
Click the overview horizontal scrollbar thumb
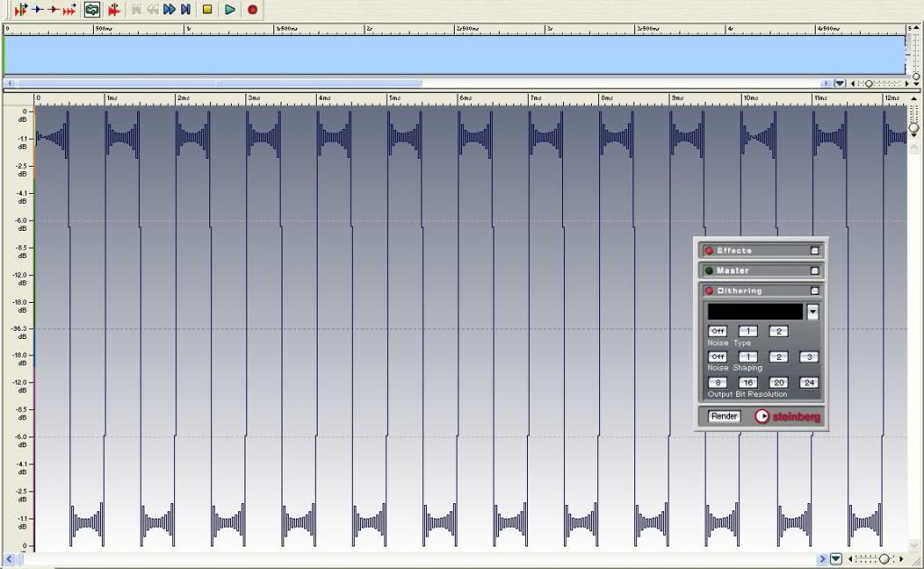(217, 83)
